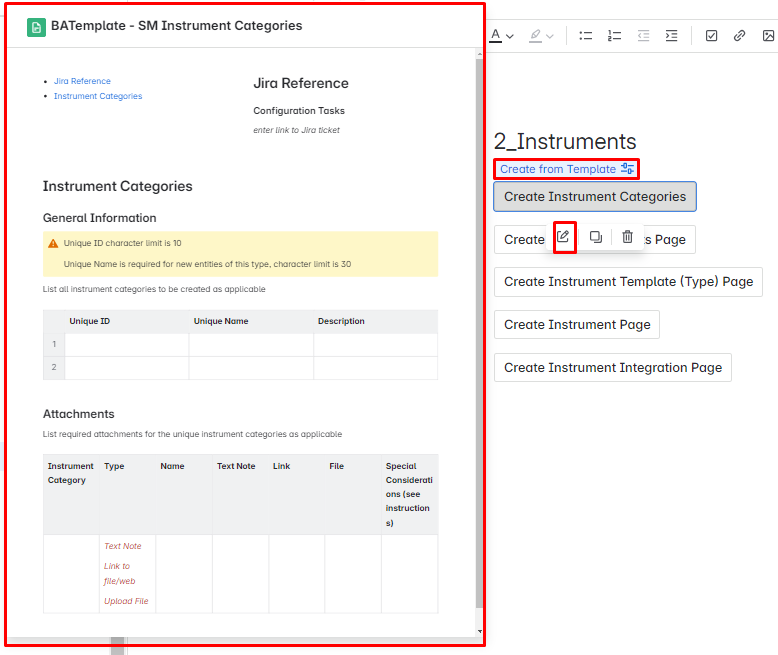
Task: Click the BATemplate - SM Instrument Categories title
Action: (177, 26)
